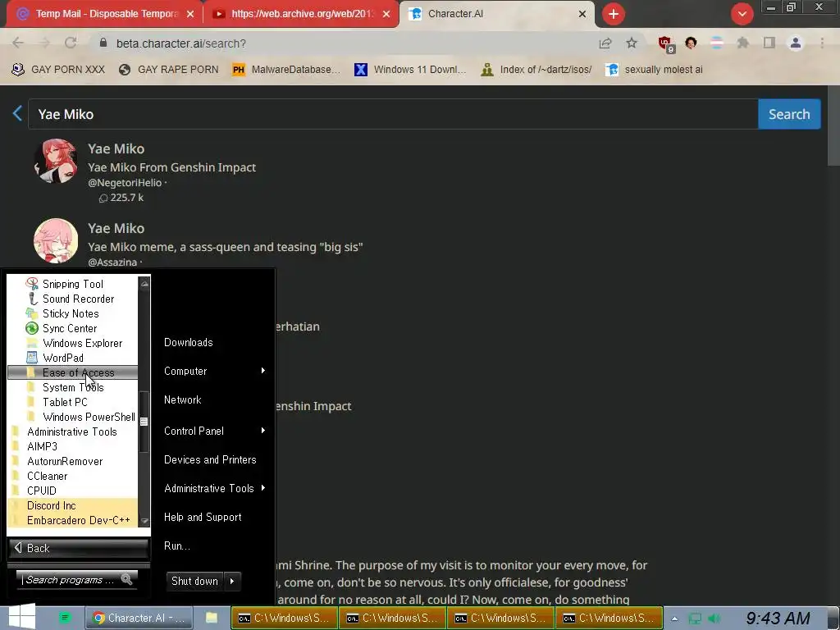Open the uBlock shield extension icon
This screenshot has height=630, width=840.
[x=666, y=43]
